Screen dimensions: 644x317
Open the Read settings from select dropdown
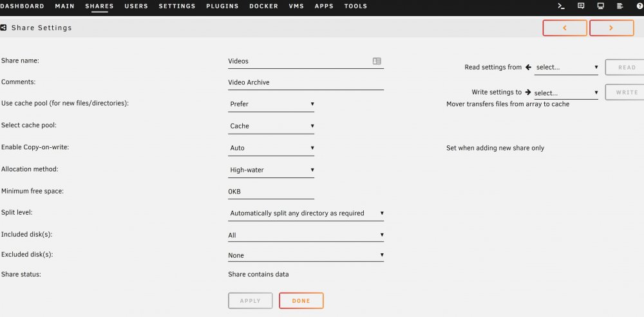566,68
